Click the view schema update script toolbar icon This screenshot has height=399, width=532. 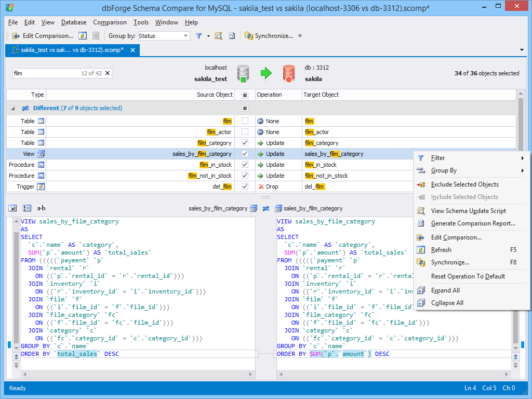click(x=219, y=36)
